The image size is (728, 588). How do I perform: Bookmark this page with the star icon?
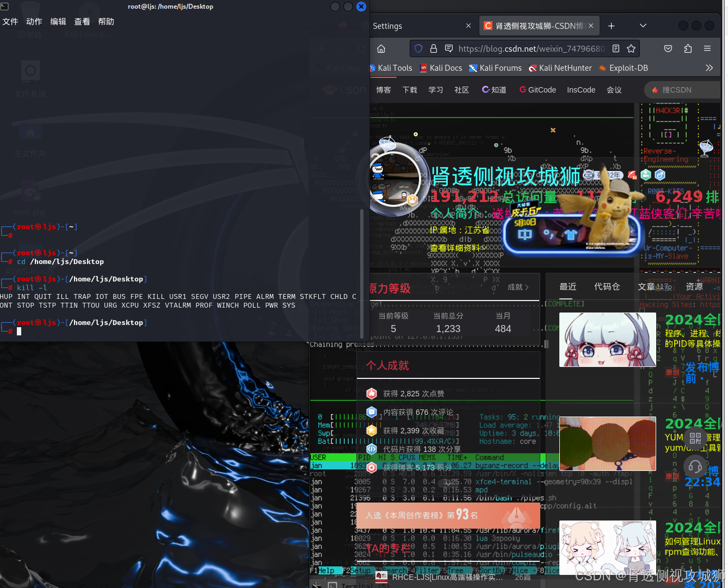pos(631,48)
